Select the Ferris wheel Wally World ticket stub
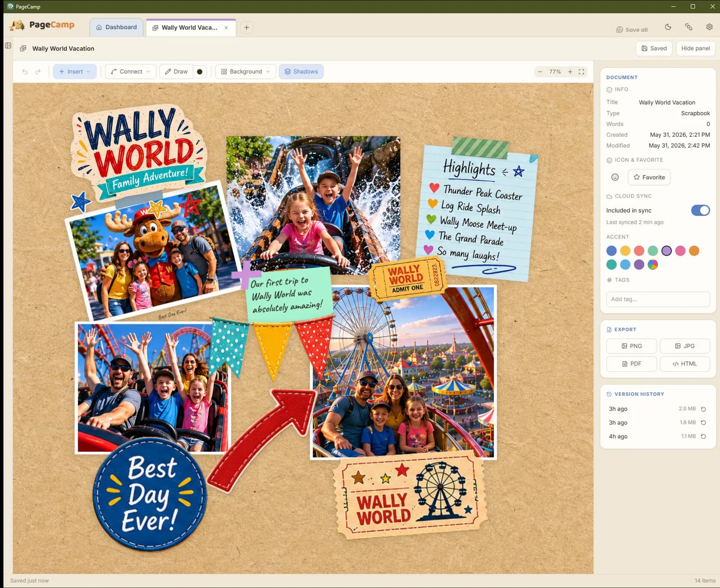The width and height of the screenshot is (720, 588). pyautogui.click(x=410, y=495)
